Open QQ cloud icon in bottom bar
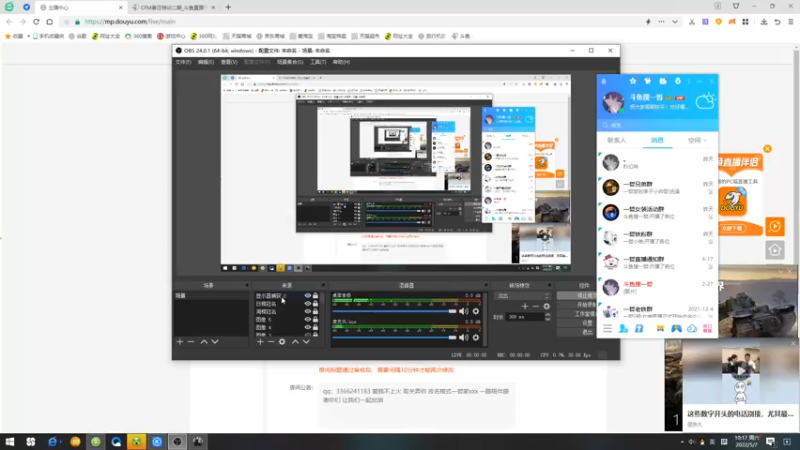This screenshot has height=450, width=800. [692, 329]
